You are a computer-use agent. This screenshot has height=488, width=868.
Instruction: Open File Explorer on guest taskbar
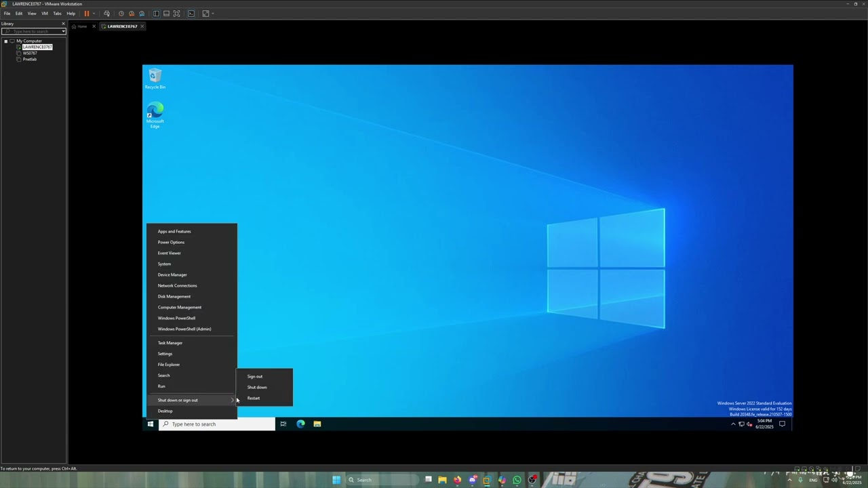317,424
